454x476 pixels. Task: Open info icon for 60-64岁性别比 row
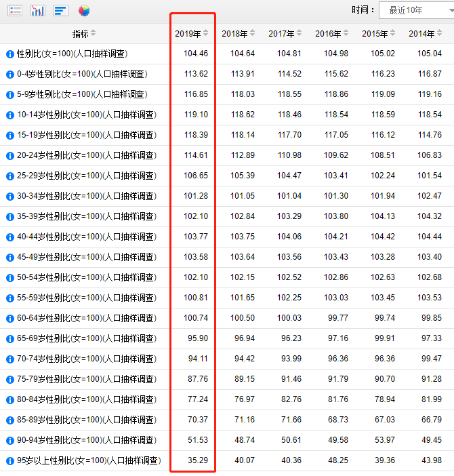[x=10, y=319]
